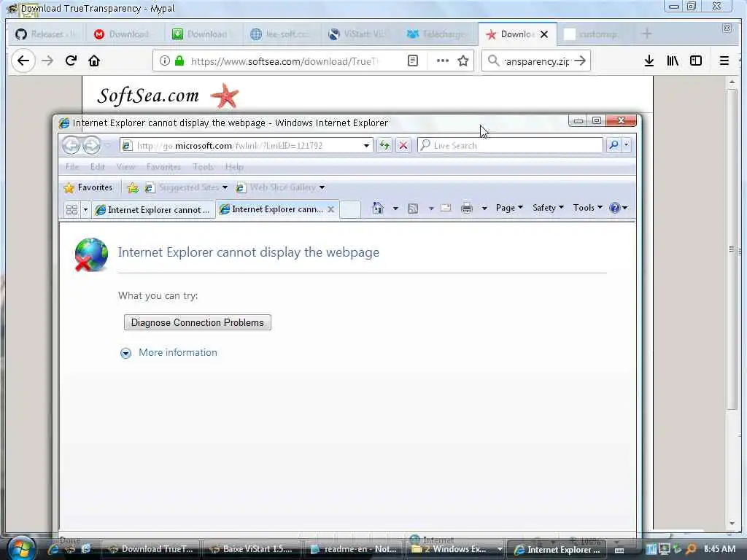Toggle reader view in Mypal address bar
This screenshot has height=560, width=747.
click(413, 61)
